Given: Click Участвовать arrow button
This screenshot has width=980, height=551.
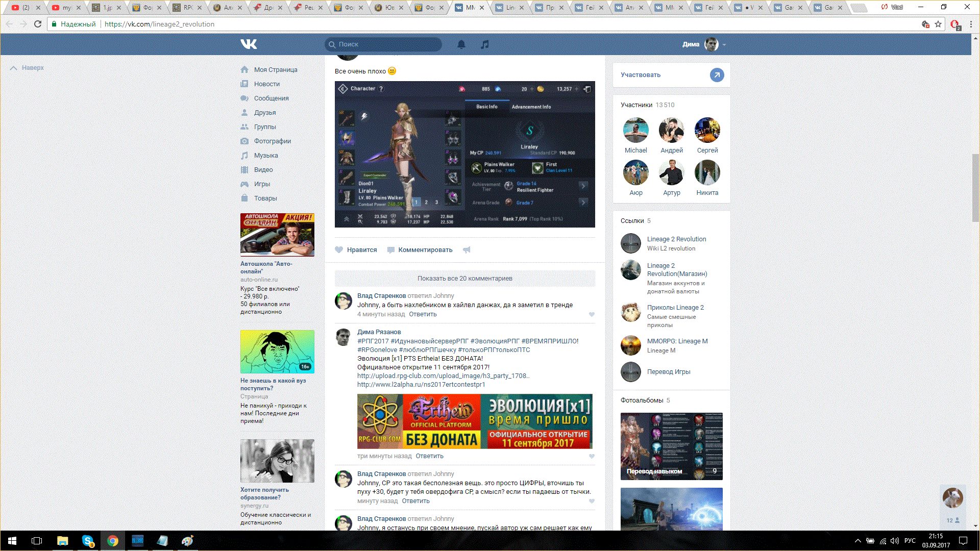Looking at the screenshot, I should coord(717,75).
